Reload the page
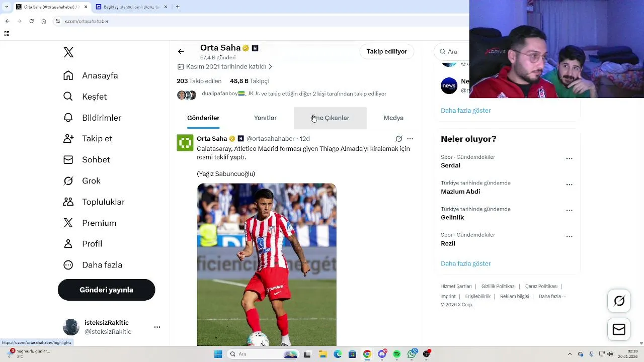 [31, 21]
